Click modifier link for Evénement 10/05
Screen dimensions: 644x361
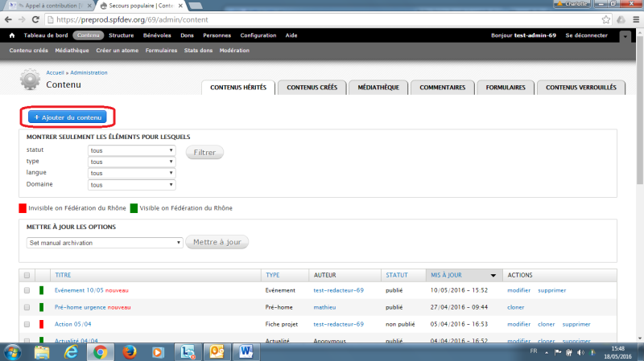point(519,290)
